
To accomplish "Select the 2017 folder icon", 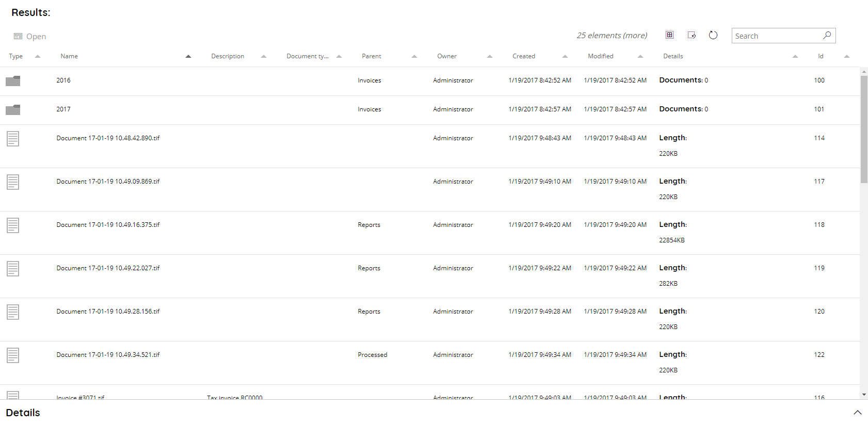I will [x=13, y=110].
